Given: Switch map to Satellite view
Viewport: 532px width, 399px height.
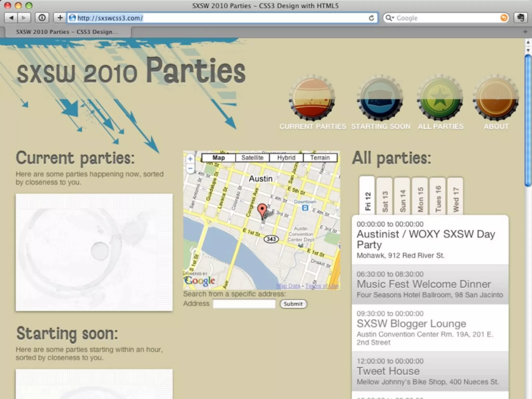Looking at the screenshot, I should [252, 158].
